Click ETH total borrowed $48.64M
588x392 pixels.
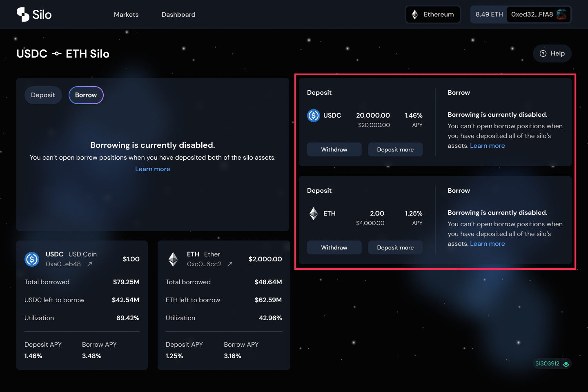pos(268,282)
